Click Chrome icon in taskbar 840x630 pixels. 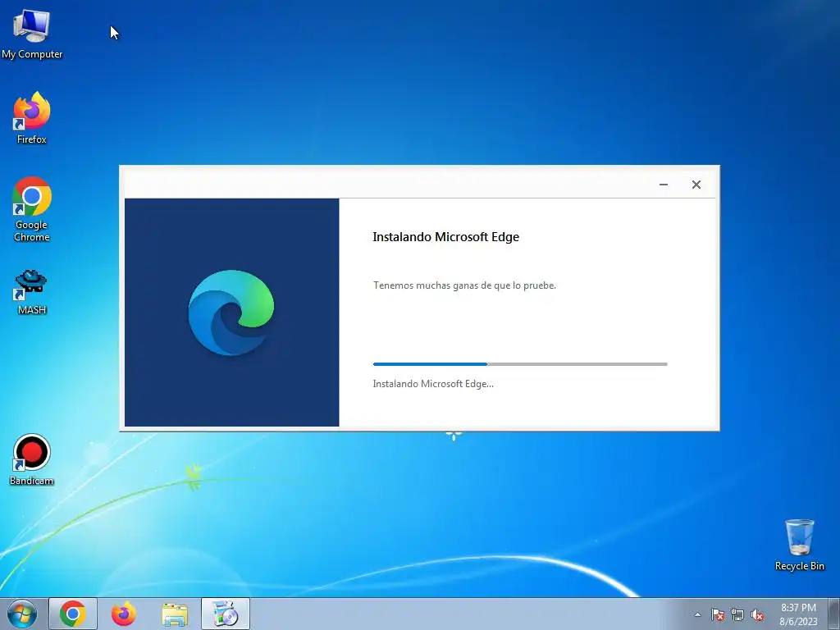tap(73, 614)
